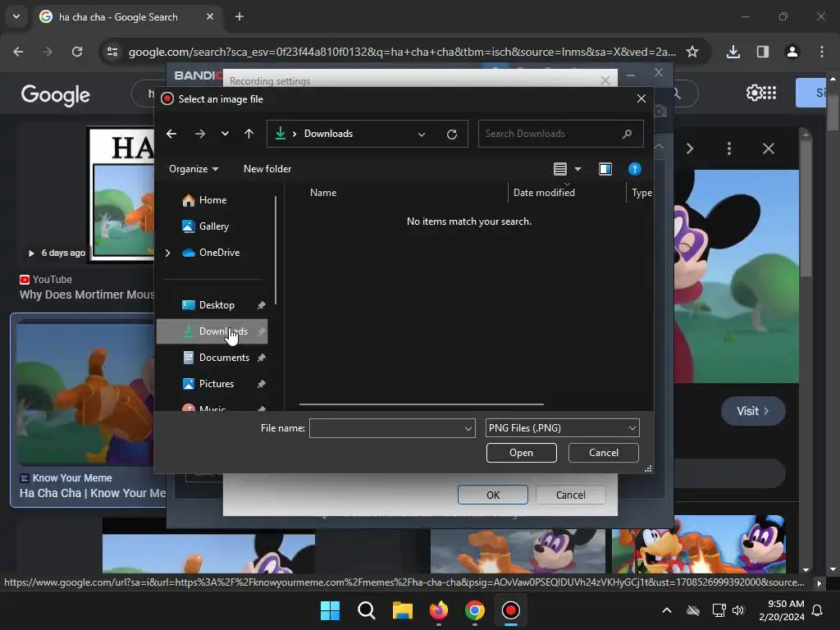Bookmark this page with the star
The height and width of the screenshot is (630, 840).
click(x=692, y=52)
